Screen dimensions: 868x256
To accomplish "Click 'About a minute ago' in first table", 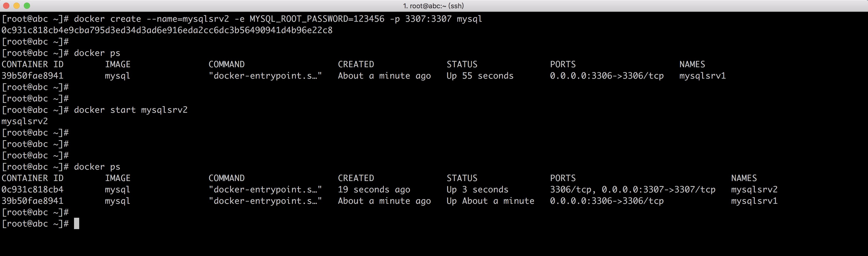I will (384, 76).
